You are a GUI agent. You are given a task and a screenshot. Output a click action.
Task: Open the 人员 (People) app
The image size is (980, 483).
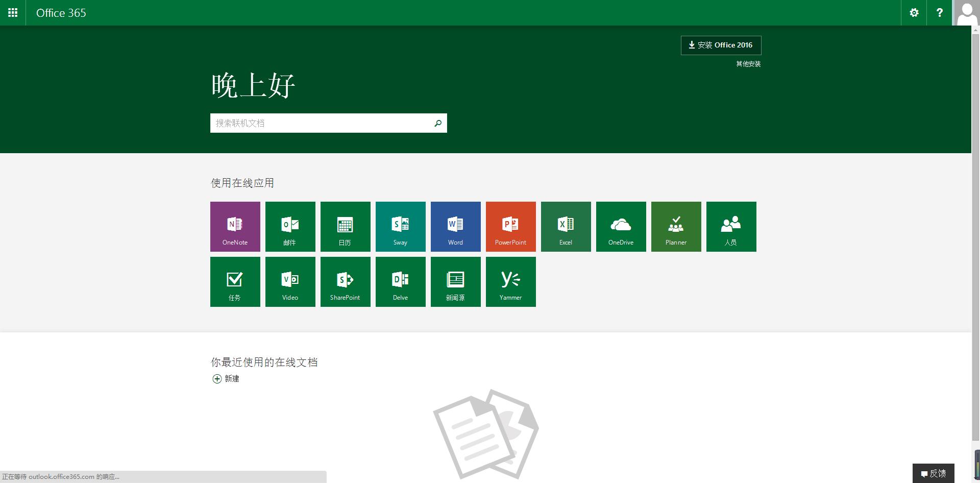[731, 226]
